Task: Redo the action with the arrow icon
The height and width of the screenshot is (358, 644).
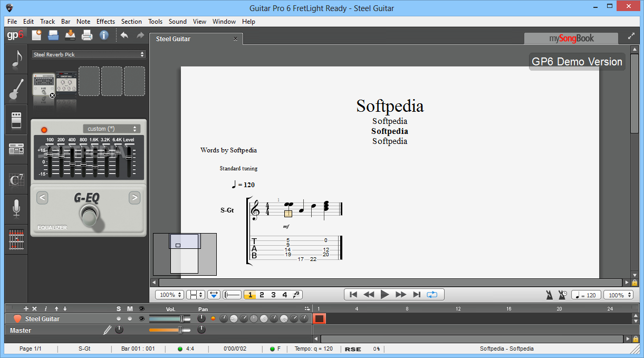Action: pyautogui.click(x=140, y=35)
